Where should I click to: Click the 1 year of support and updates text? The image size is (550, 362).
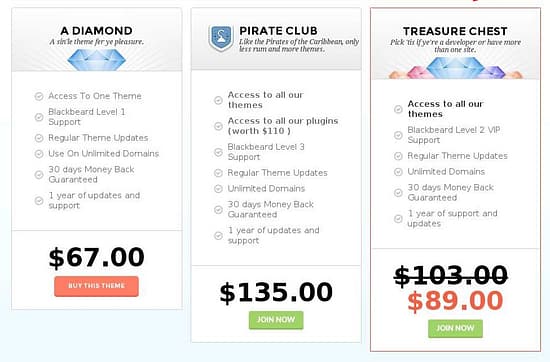pyautogui.click(x=452, y=219)
